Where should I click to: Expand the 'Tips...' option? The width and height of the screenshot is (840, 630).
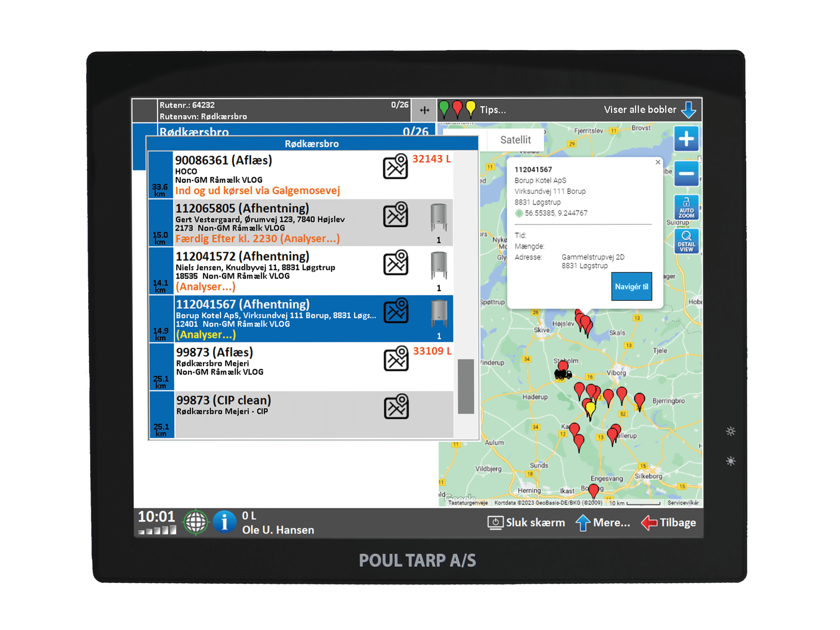[492, 110]
